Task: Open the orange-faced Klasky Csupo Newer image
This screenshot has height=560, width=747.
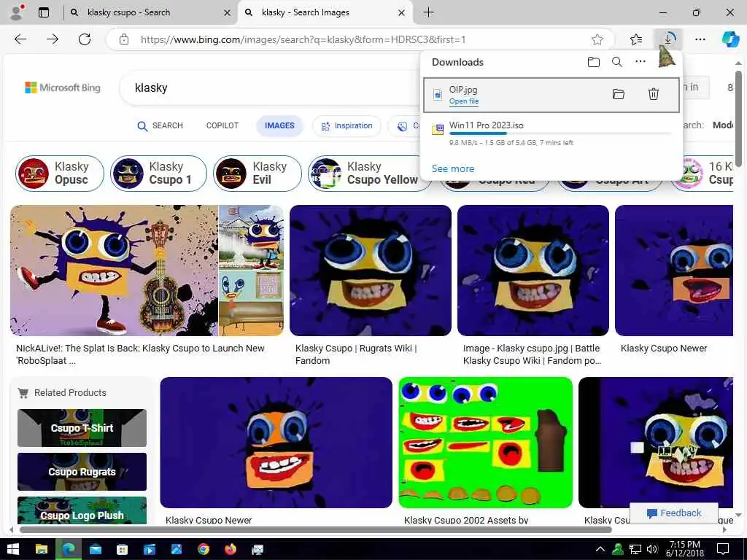Action: click(276, 443)
